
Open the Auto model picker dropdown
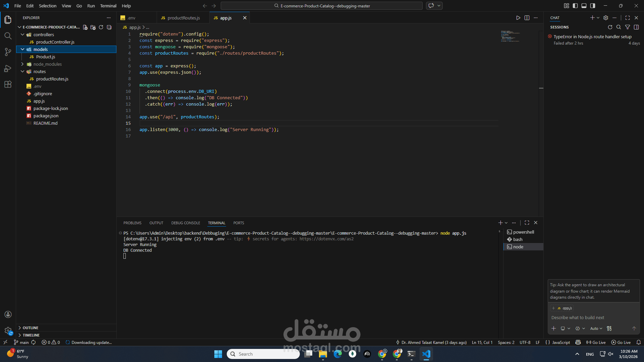click(596, 328)
